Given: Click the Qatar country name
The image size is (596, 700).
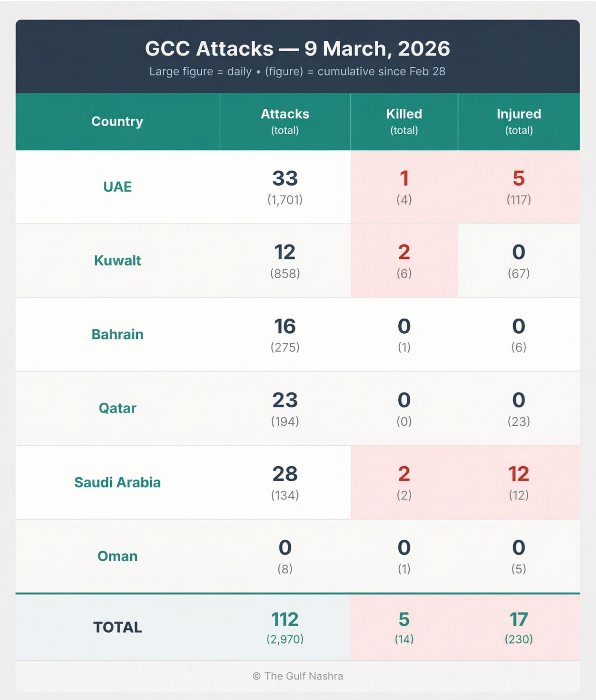Looking at the screenshot, I should 117,408.
